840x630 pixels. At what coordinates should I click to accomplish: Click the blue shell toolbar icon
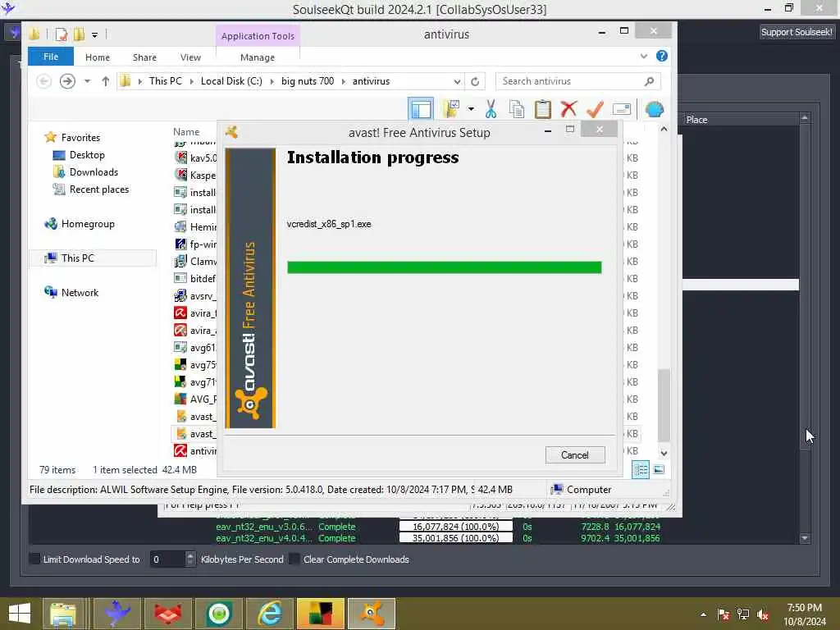(654, 109)
